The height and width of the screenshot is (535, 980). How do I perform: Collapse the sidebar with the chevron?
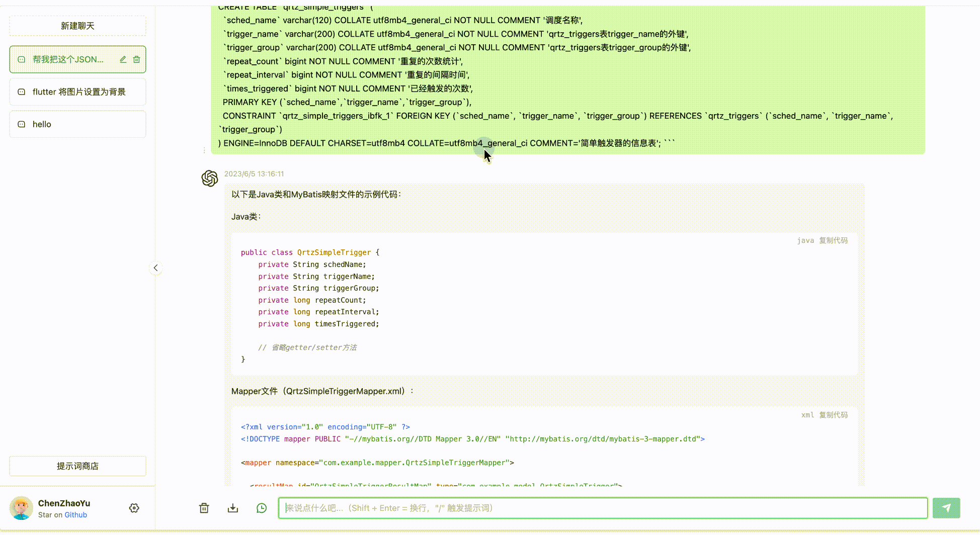pos(155,268)
